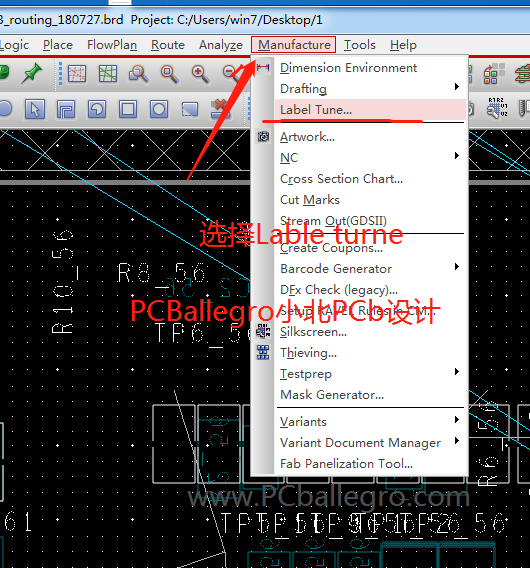Screen dimensions: 530x568
Task: Click the Zoom Fit magnifier icon
Action: point(169,74)
